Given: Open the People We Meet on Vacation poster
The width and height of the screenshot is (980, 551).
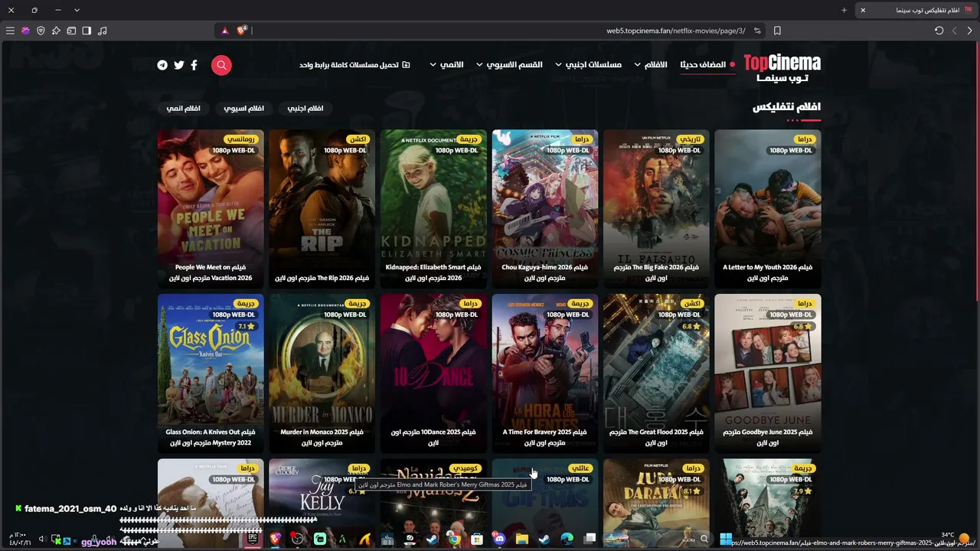Looking at the screenshot, I should pyautogui.click(x=211, y=208).
